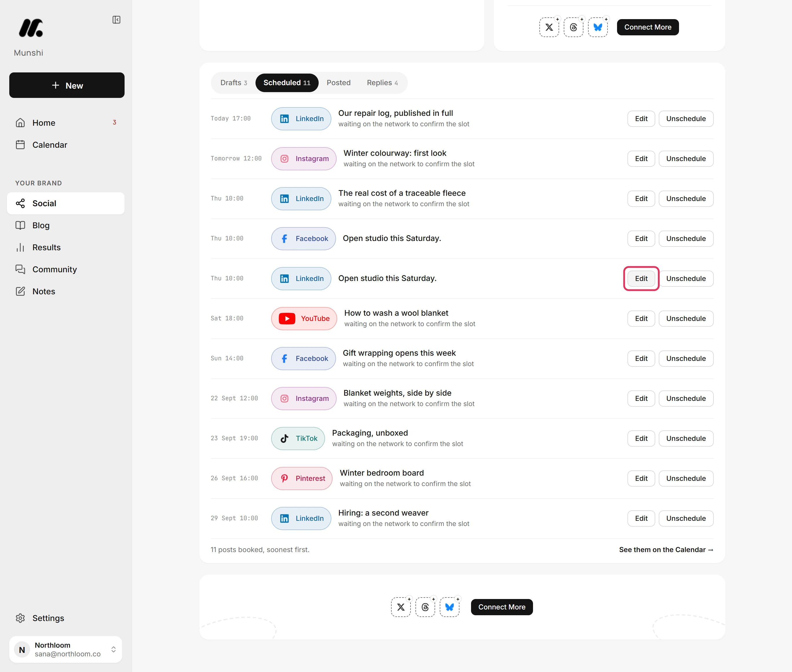Open the Calendar page
Viewport: 792px width, 672px height.
(65, 145)
